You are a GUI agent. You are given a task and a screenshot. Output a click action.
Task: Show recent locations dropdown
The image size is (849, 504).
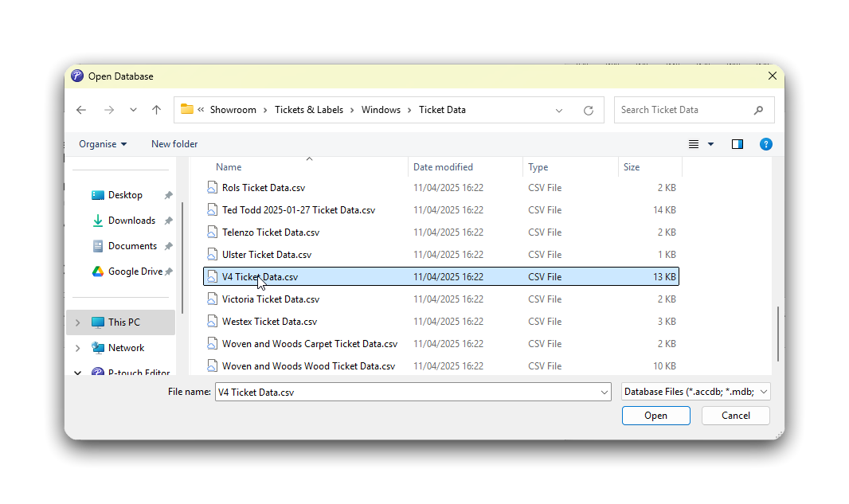point(133,110)
